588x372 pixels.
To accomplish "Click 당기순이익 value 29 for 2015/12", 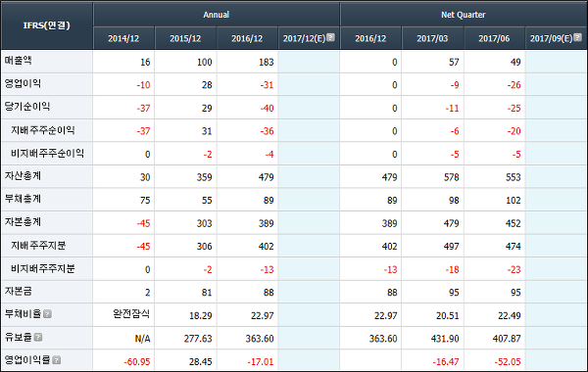I will [207, 109].
